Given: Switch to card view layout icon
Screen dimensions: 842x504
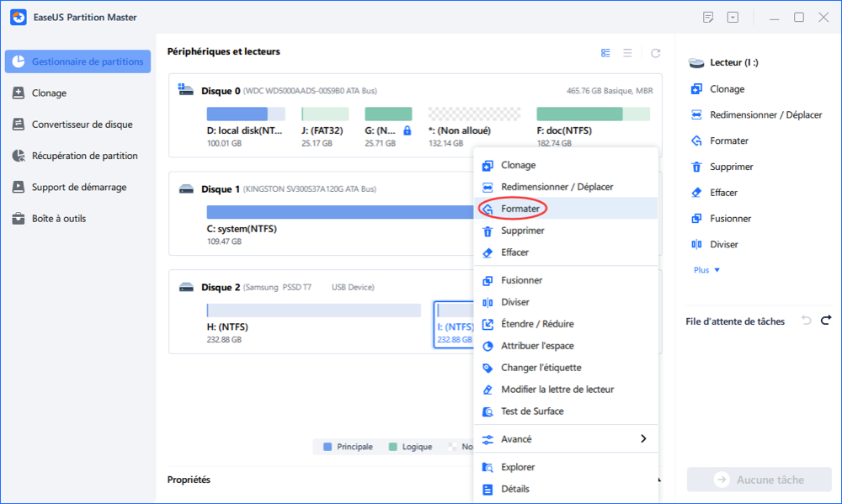Looking at the screenshot, I should (605, 53).
